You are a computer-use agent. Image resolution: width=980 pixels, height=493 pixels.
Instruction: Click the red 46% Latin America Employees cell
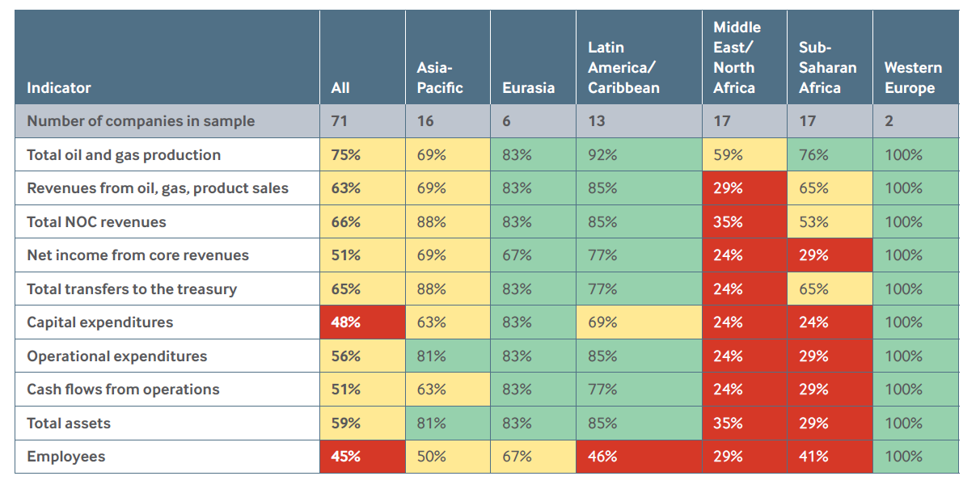coord(639,457)
